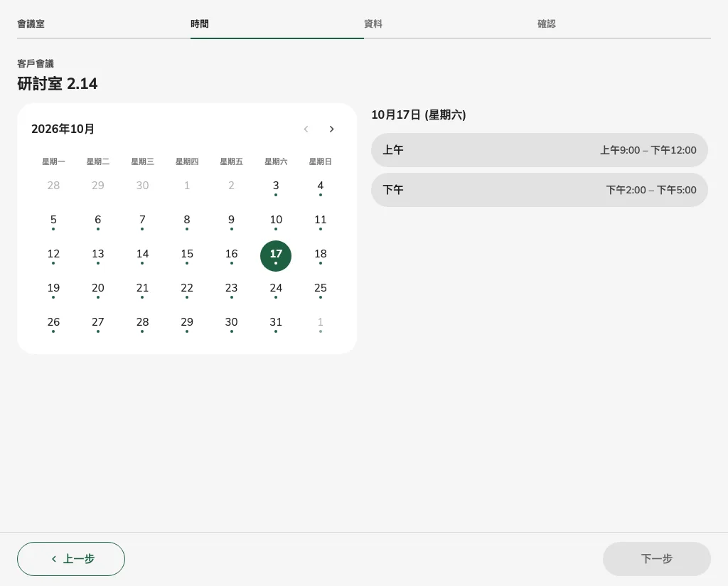Pick October 15 in the calendar
Viewport: 728px width, 586px height.
tap(187, 256)
